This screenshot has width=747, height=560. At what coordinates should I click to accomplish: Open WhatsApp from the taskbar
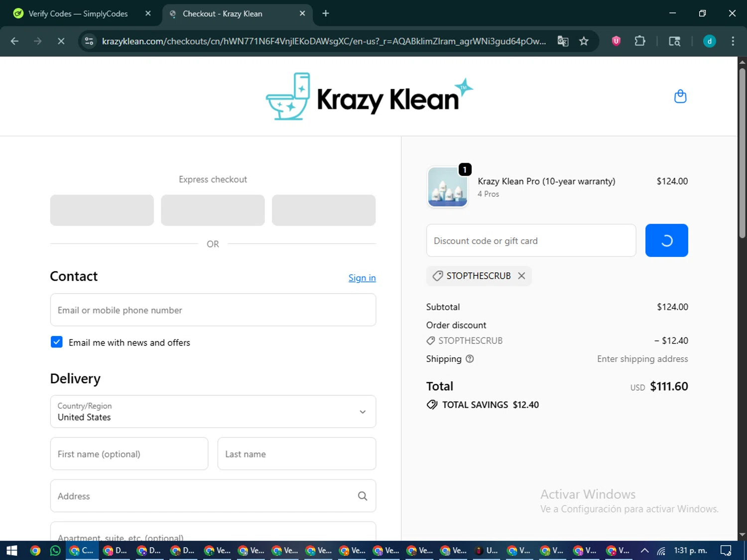pyautogui.click(x=55, y=551)
